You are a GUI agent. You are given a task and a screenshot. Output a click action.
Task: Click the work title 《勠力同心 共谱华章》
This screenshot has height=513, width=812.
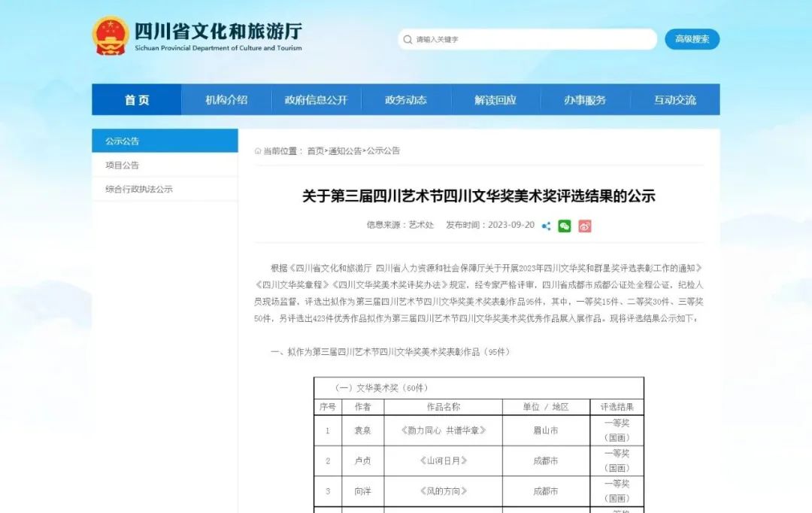[444, 430]
